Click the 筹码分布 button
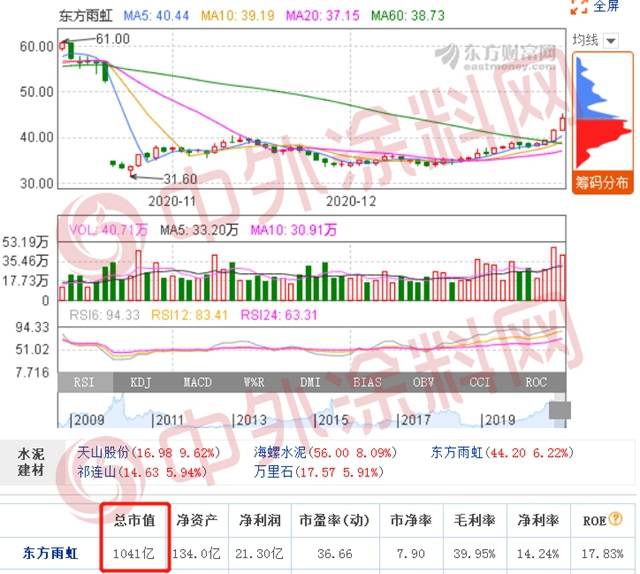The width and height of the screenshot is (640, 574). pyautogui.click(x=602, y=182)
